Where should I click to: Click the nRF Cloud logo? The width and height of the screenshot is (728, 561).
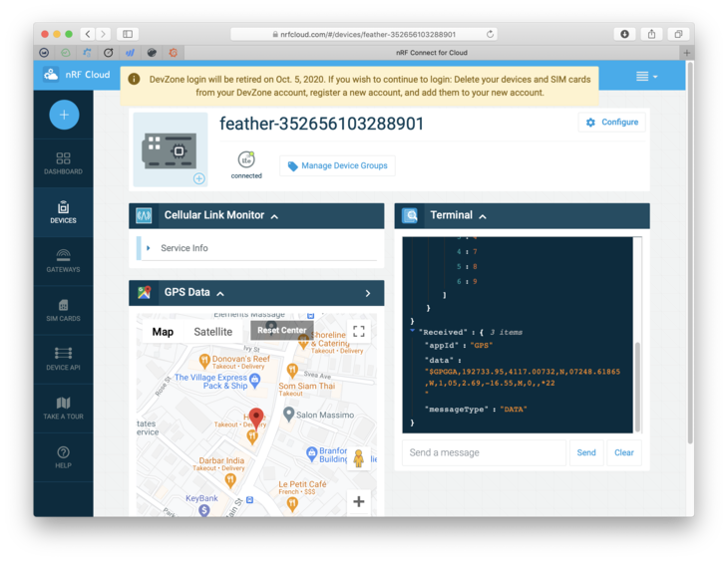coord(77,75)
